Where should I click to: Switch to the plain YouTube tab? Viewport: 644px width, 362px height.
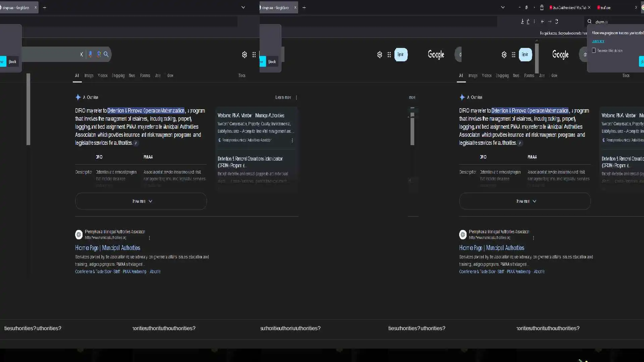point(606,7)
